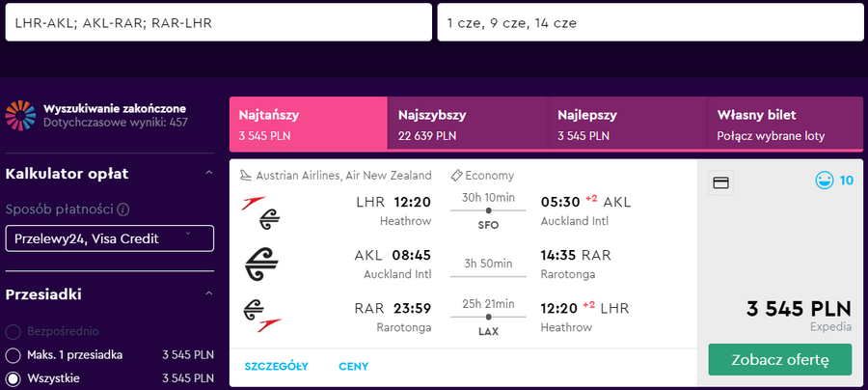Screen dimensions: 868x390
Task: Switch to the Najszybszy tab
Action: (x=467, y=125)
